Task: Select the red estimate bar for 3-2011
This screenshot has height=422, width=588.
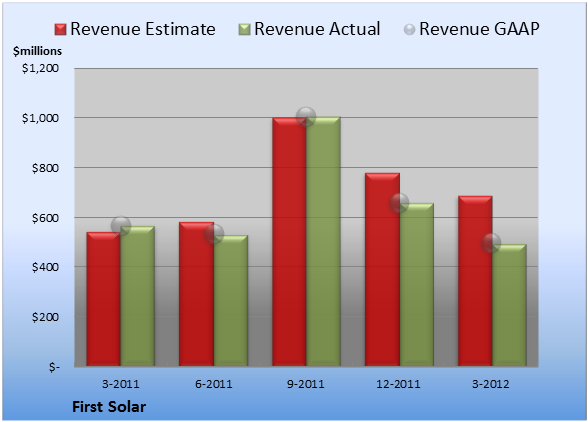Action: [104, 299]
